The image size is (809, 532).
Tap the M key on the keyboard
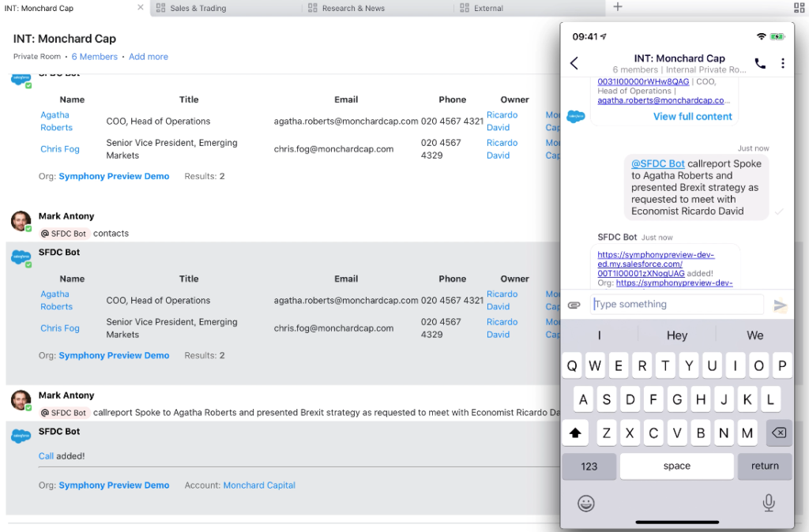[747, 433]
